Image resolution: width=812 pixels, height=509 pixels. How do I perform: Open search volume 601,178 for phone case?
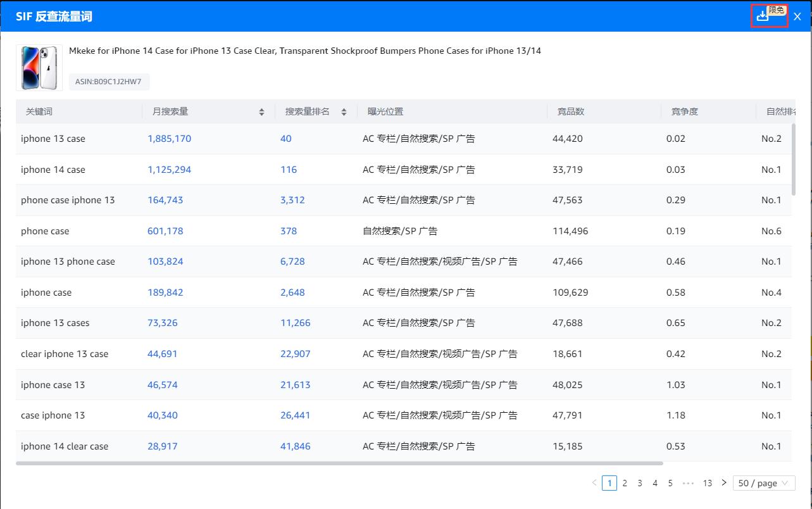(165, 231)
